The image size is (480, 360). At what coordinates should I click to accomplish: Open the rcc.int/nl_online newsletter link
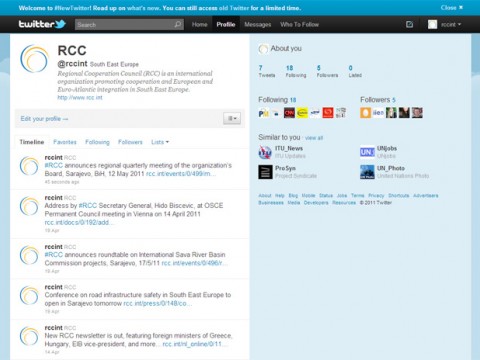tap(195, 344)
